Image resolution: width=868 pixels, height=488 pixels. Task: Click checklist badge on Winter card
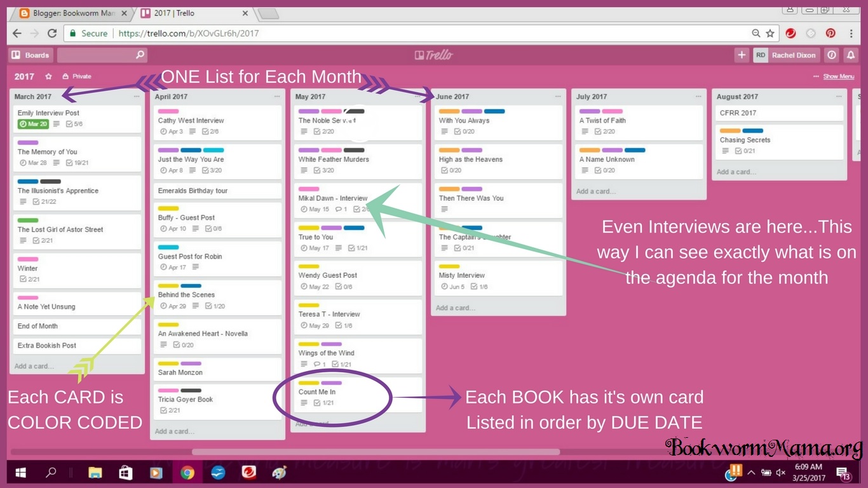(x=29, y=279)
